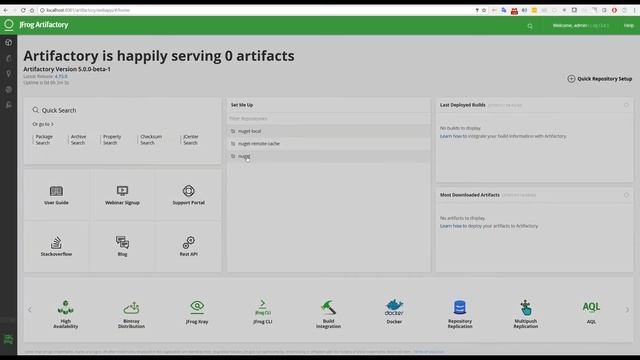Open Checksum Search
640x360 pixels.
[151, 140]
